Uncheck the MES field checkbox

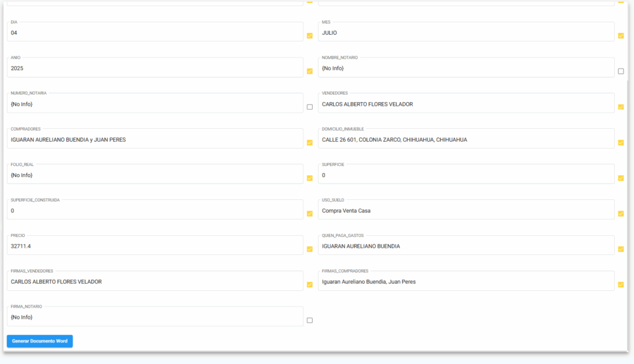621,36
